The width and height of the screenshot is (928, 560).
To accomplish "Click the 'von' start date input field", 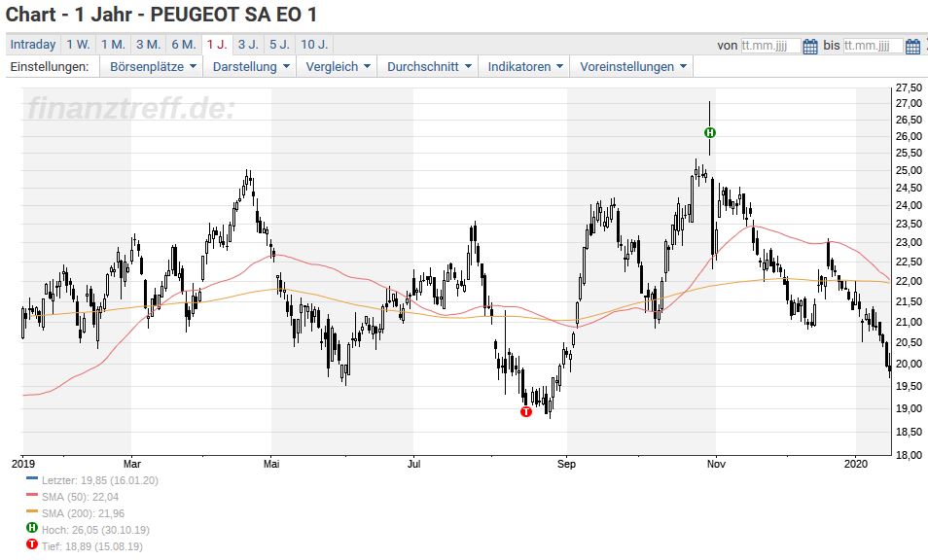I will point(770,46).
